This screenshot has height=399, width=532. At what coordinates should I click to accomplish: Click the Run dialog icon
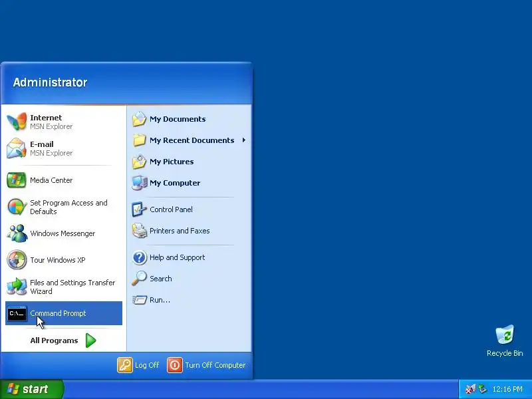139,300
